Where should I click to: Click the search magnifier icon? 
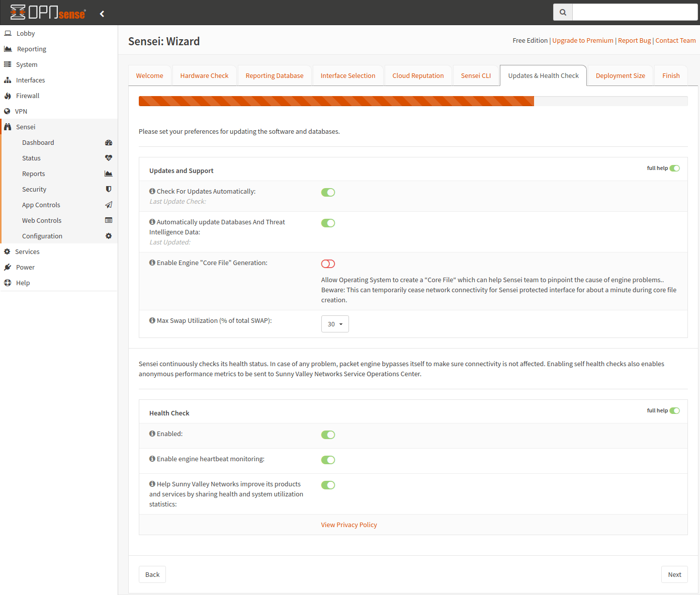coord(563,12)
